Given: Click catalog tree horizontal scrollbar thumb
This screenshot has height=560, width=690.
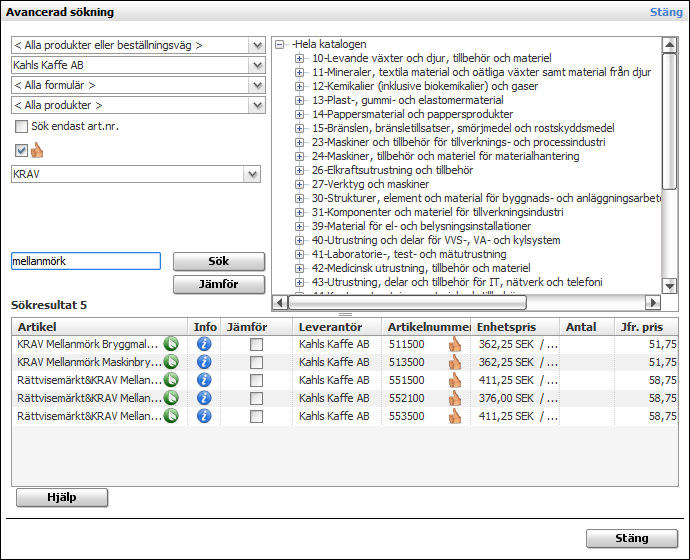Looking at the screenshot, I should coord(407,303).
